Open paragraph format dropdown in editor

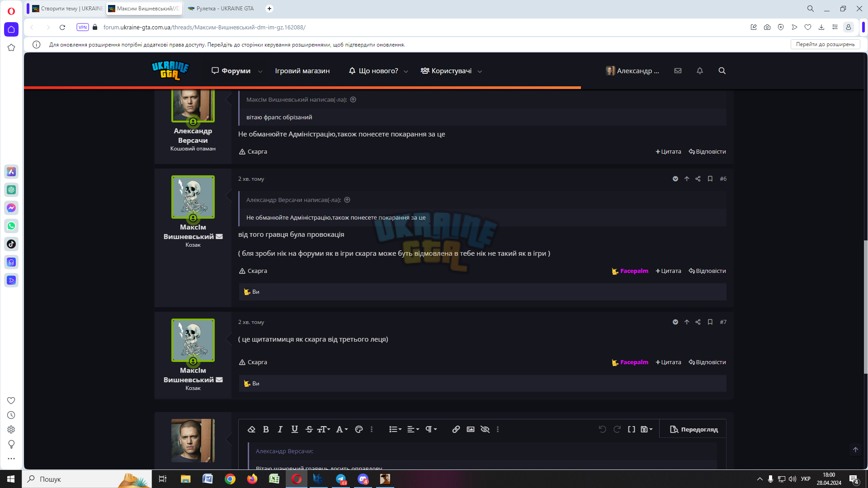(x=431, y=429)
